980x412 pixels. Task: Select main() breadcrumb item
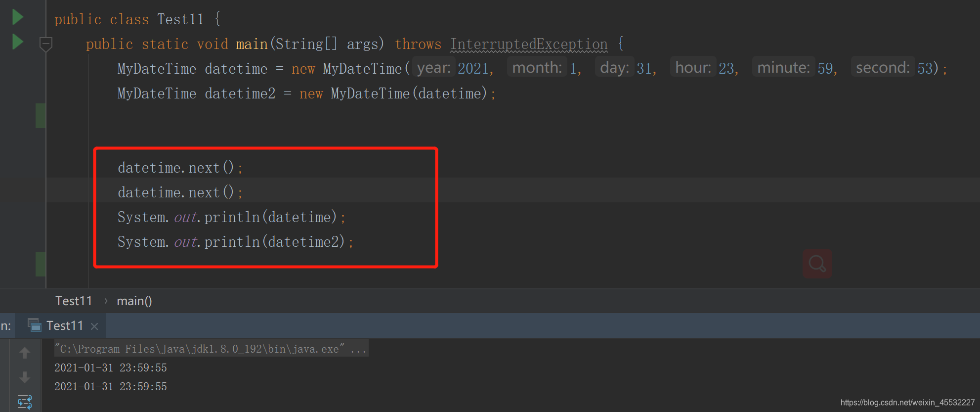134,301
